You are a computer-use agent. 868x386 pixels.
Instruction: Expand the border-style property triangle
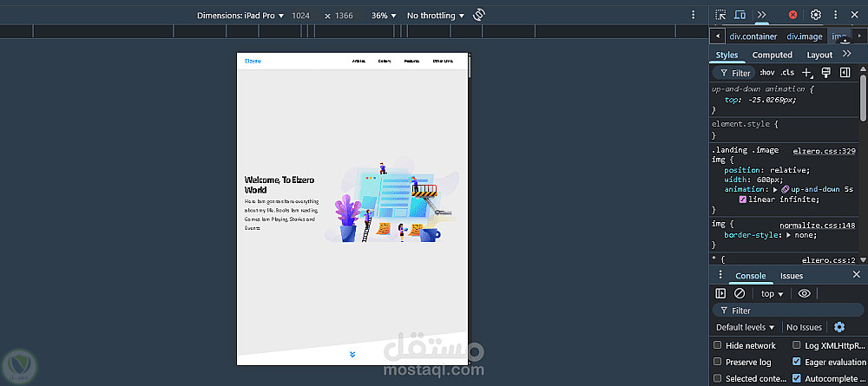click(x=788, y=235)
